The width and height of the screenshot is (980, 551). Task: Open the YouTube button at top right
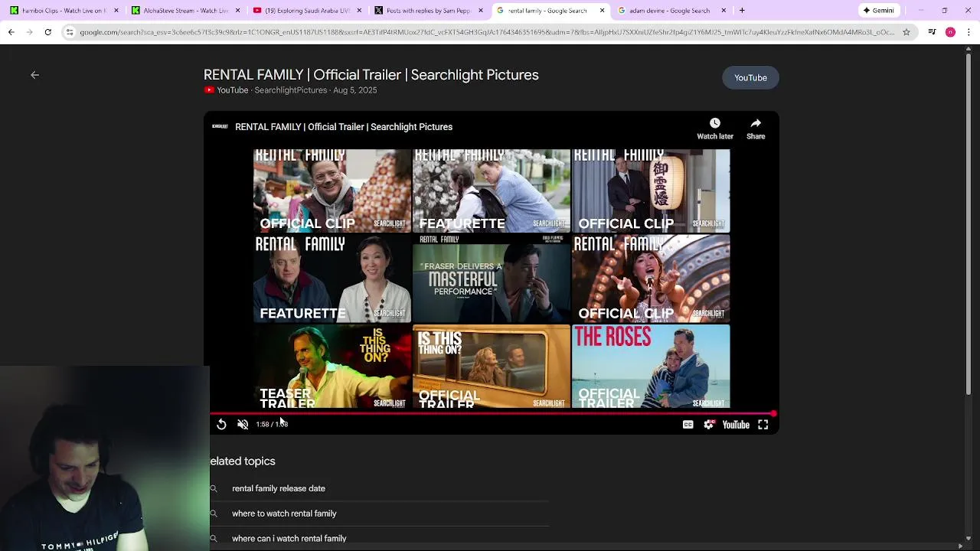(750, 77)
